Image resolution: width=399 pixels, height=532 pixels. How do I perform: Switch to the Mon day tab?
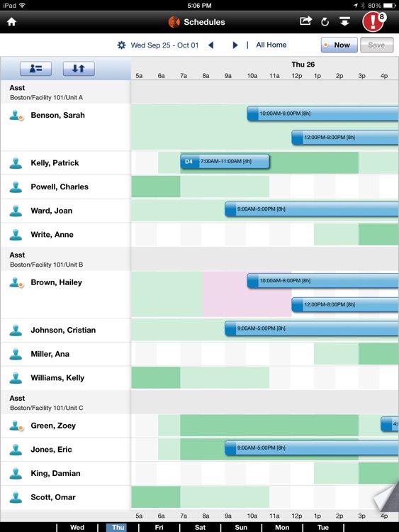(282, 527)
